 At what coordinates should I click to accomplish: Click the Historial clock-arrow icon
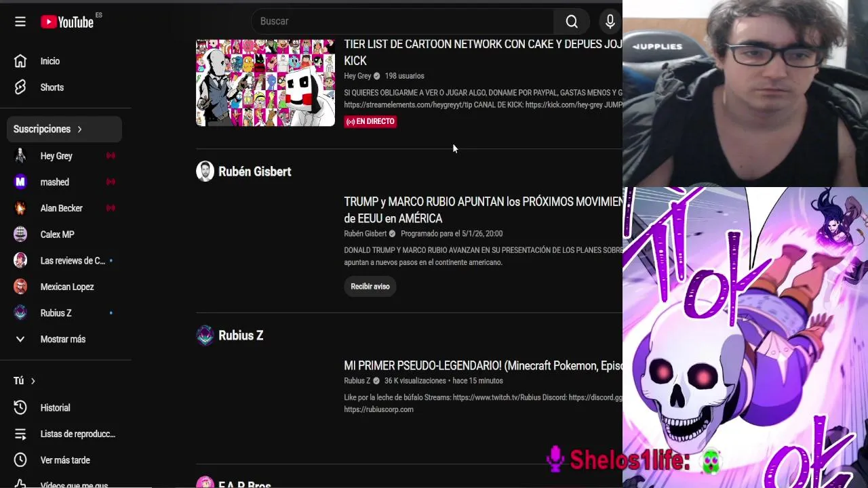click(20, 408)
